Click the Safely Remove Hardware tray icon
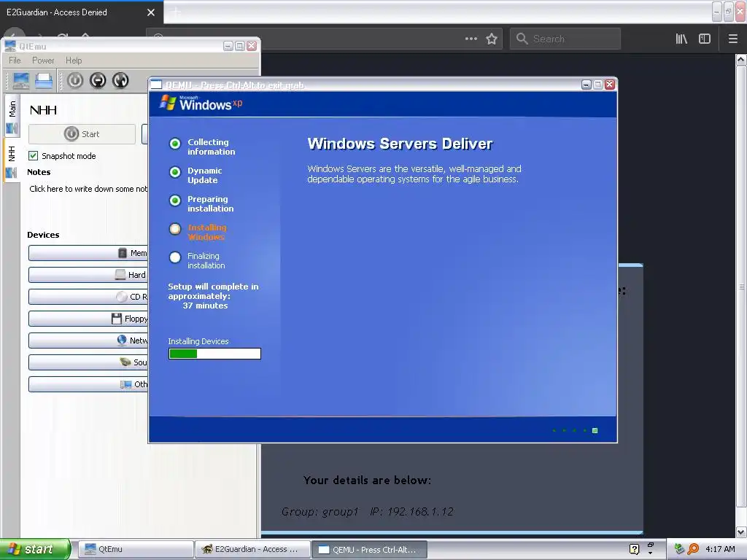 pos(679,549)
